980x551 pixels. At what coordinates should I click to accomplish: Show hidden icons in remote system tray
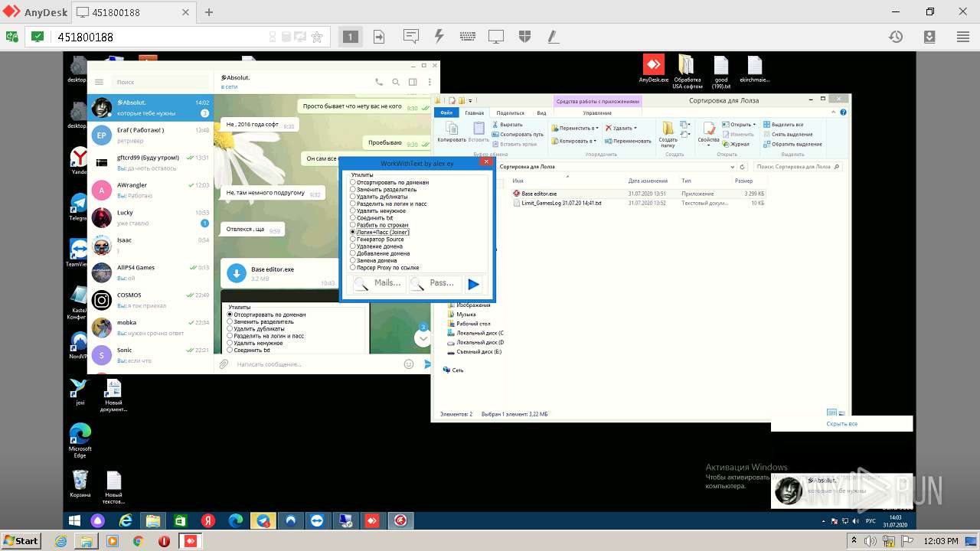tap(824, 521)
